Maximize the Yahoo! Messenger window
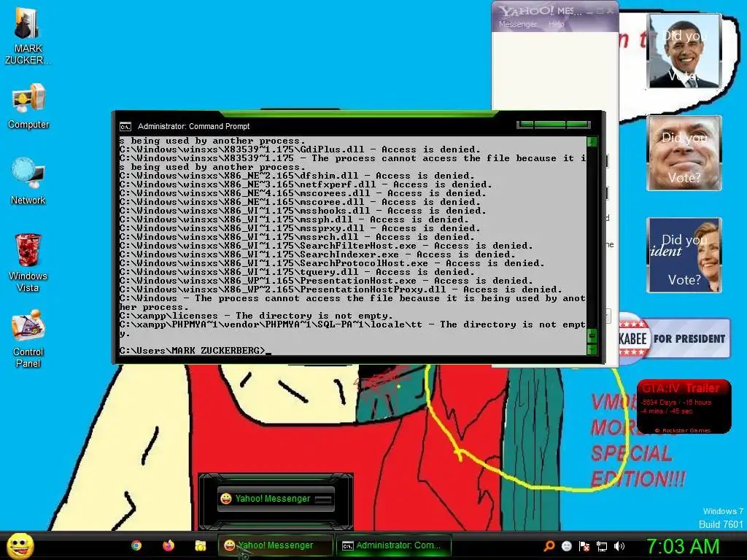 600,12
